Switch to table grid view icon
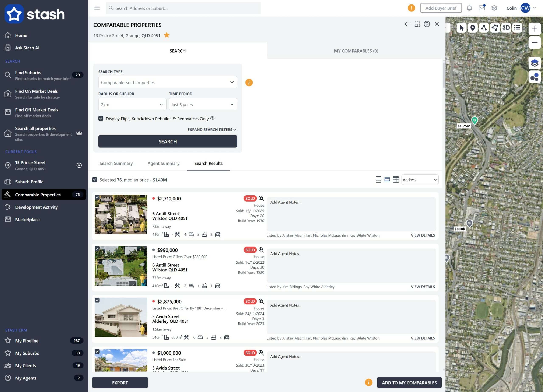 [x=396, y=180]
